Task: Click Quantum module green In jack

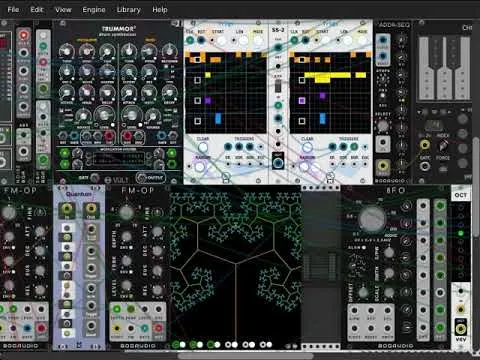Action: tap(66, 209)
